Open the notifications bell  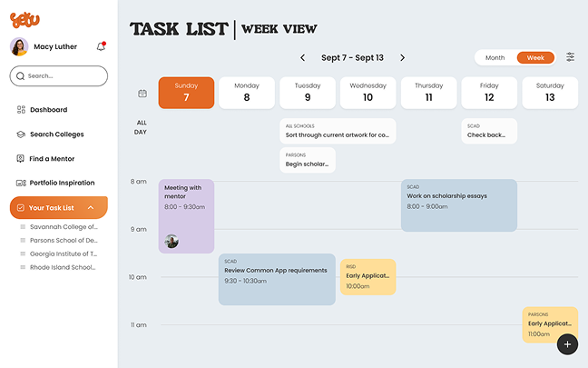pos(101,46)
